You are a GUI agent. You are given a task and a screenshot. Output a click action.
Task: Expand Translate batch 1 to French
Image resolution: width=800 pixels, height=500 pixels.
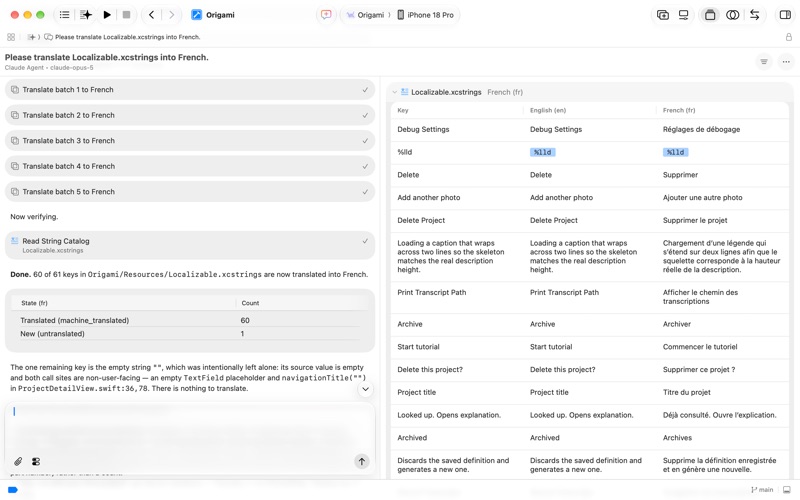pos(190,89)
